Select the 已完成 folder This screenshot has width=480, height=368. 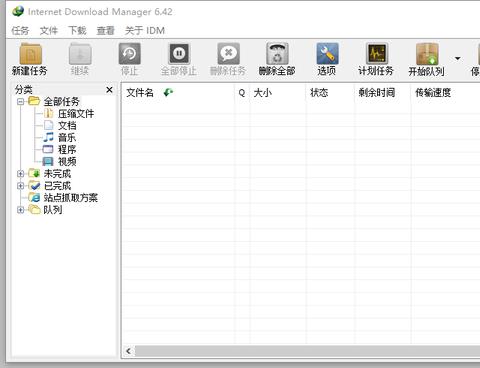click(x=57, y=186)
